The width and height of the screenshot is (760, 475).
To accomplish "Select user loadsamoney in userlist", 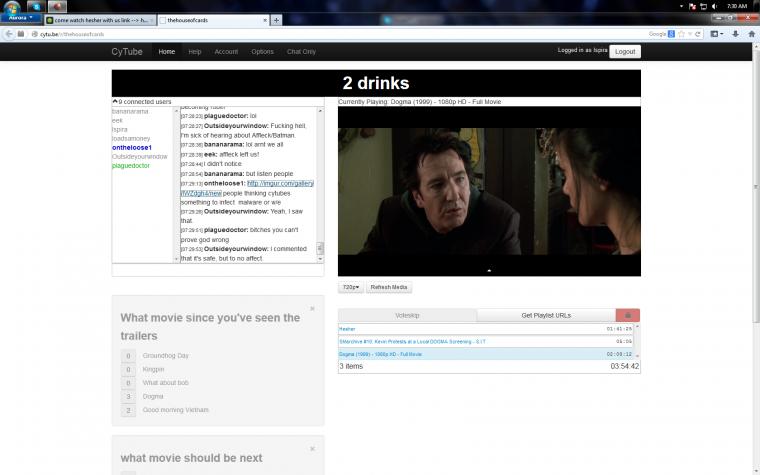I will click(131, 138).
